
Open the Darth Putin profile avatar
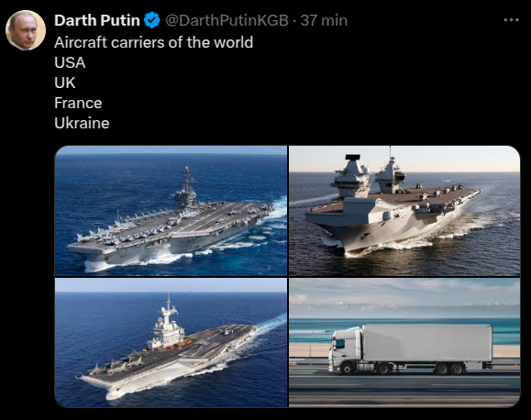26,30
